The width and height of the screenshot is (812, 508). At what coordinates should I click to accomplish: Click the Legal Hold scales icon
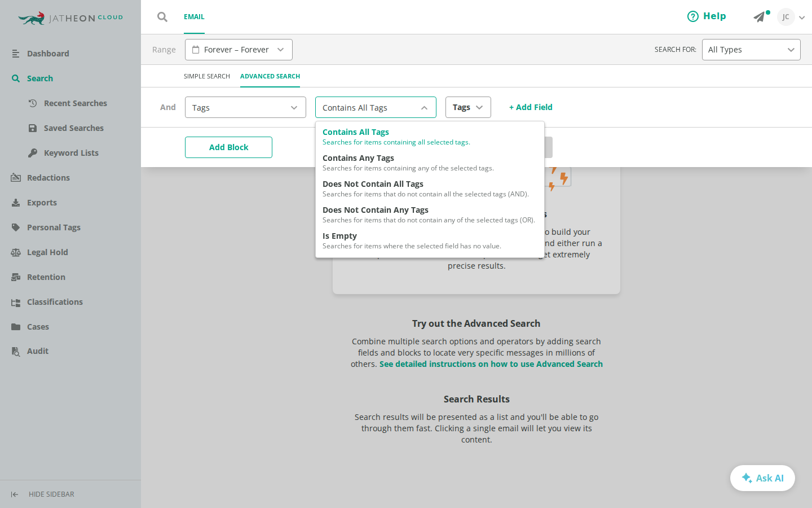pos(16,252)
